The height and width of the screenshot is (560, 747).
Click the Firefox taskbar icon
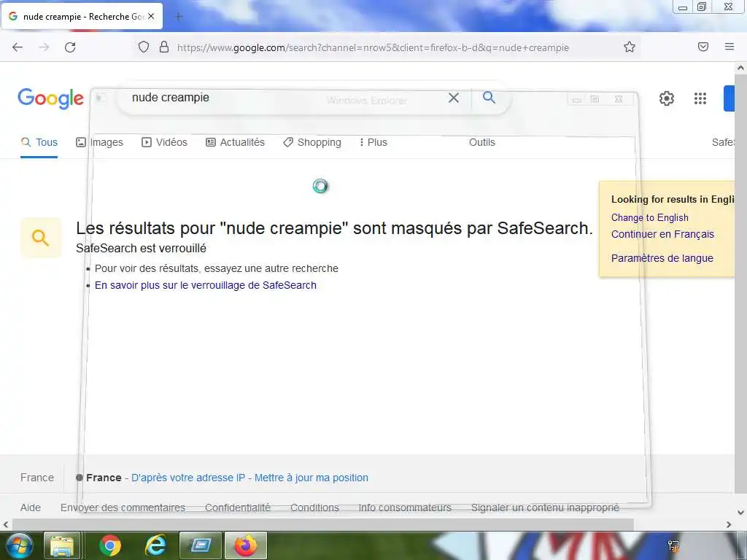(246, 545)
